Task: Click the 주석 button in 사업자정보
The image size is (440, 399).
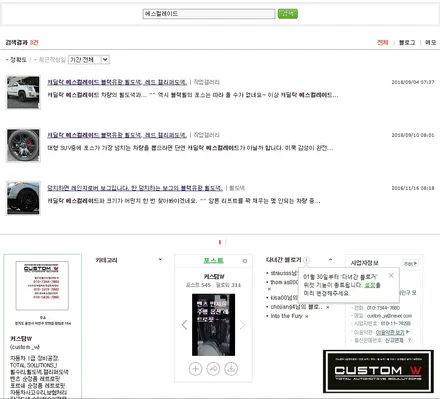Action: pos(410,263)
